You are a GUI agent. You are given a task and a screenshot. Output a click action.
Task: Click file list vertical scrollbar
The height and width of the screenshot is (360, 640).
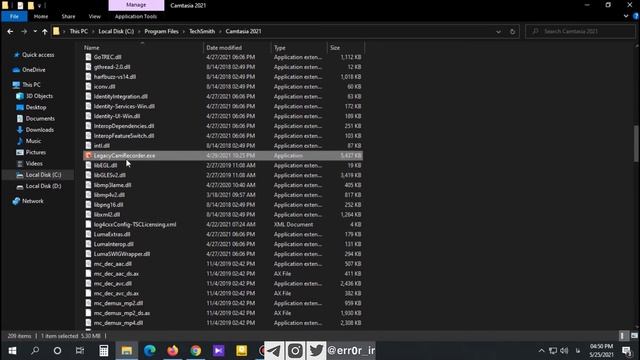636,143
